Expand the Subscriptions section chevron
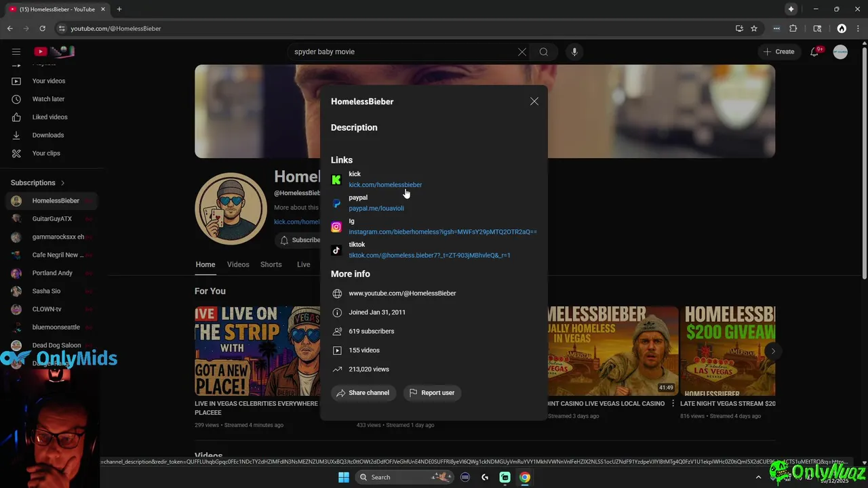Image resolution: width=868 pixels, height=488 pixels. tap(63, 183)
